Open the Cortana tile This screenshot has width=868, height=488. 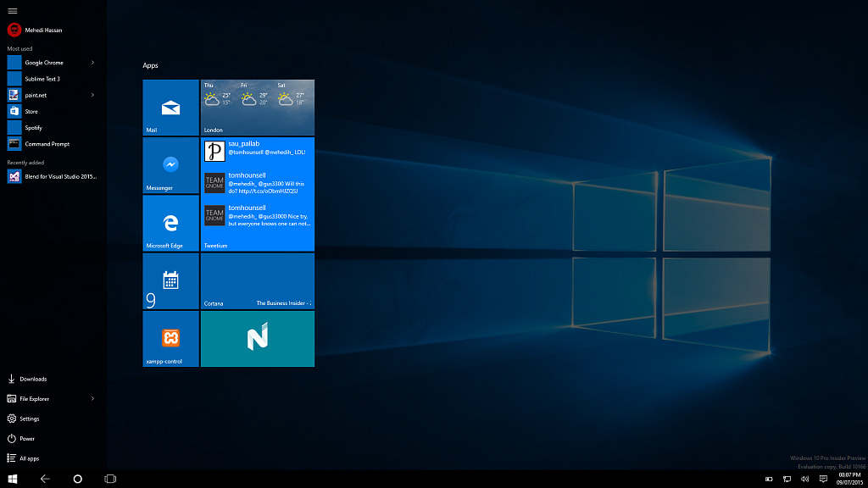[x=258, y=281]
